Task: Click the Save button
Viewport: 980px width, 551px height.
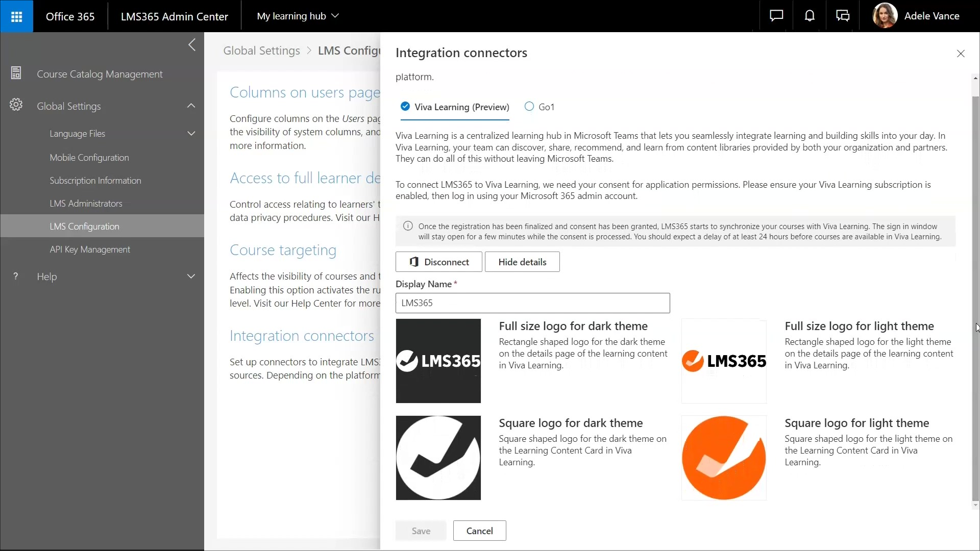Action: [x=421, y=531]
